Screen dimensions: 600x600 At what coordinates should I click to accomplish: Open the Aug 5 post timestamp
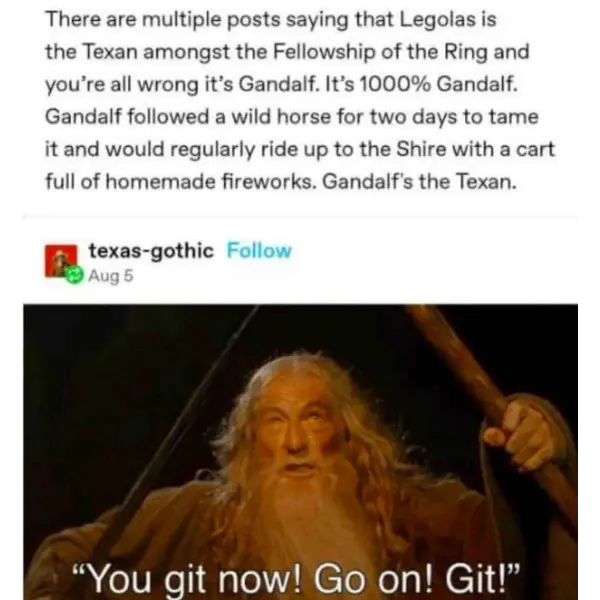point(111,276)
